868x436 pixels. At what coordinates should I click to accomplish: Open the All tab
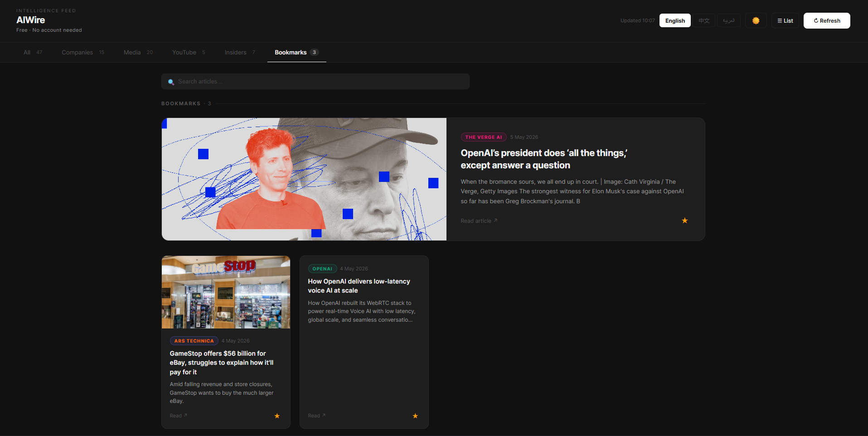[x=33, y=52]
